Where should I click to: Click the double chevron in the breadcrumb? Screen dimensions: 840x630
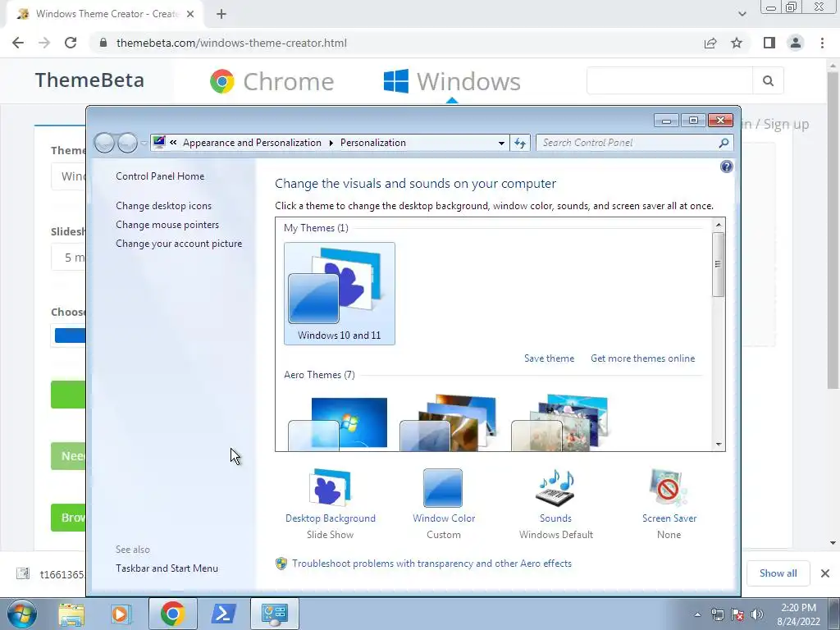point(173,143)
